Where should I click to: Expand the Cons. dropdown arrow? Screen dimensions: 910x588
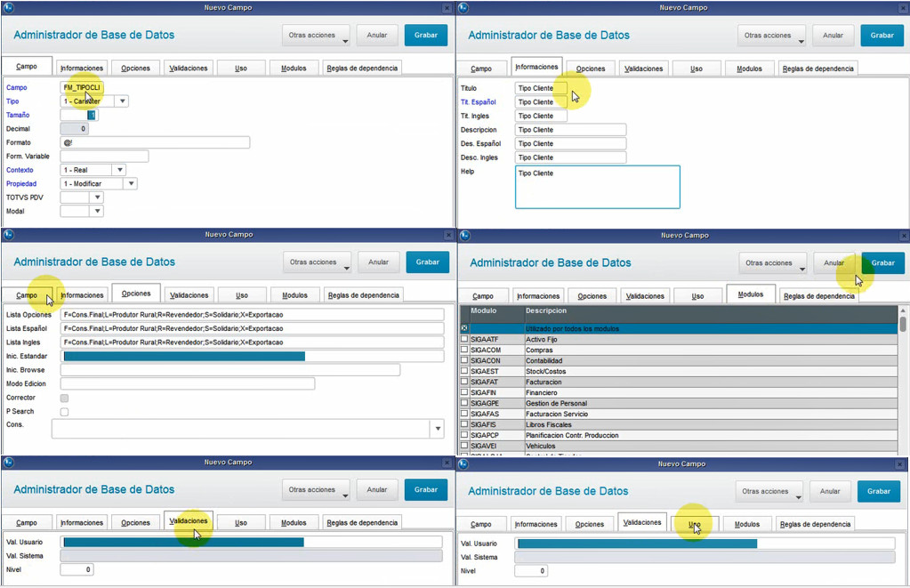438,429
